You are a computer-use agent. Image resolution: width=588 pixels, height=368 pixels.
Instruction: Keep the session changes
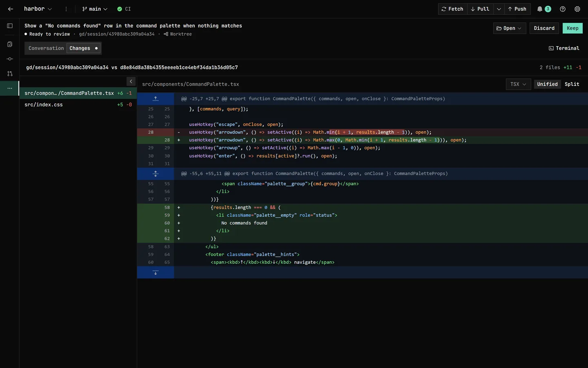click(572, 28)
